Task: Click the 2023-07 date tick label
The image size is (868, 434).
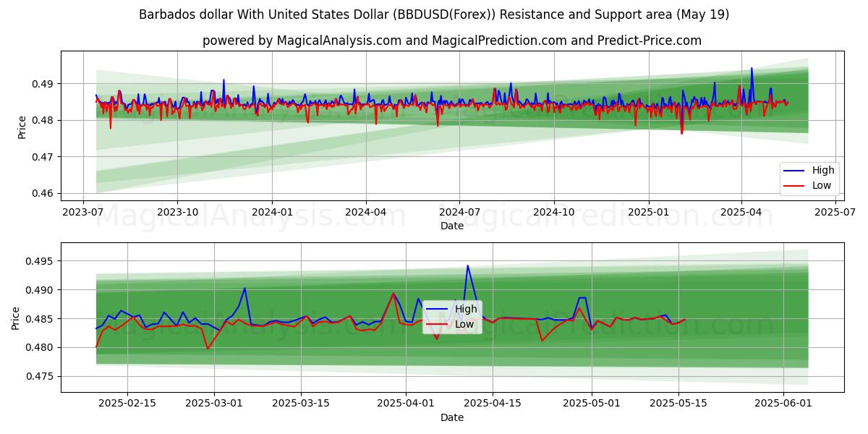Action: click(83, 212)
